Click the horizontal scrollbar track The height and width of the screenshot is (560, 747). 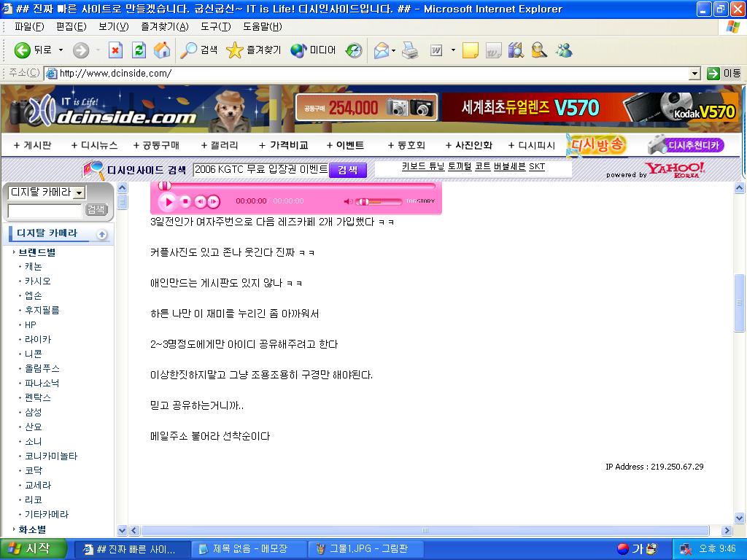coord(425,531)
